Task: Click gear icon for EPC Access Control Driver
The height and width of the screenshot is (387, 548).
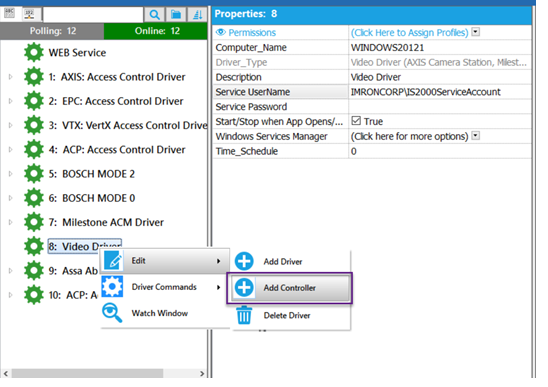Action: coord(34,101)
